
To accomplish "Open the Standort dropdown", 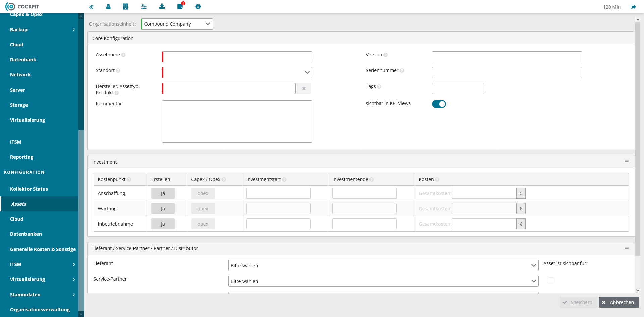I will [237, 73].
